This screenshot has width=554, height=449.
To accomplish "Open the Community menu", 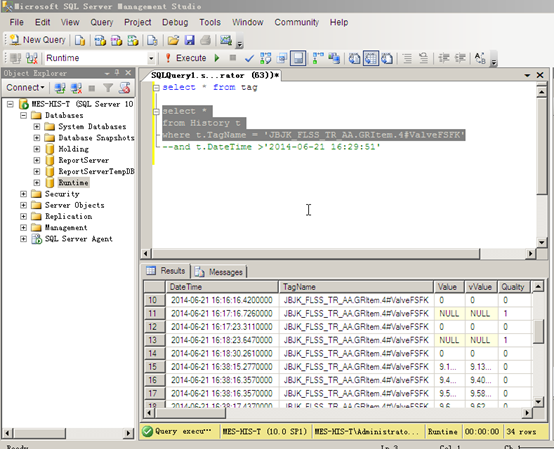I will tap(296, 22).
